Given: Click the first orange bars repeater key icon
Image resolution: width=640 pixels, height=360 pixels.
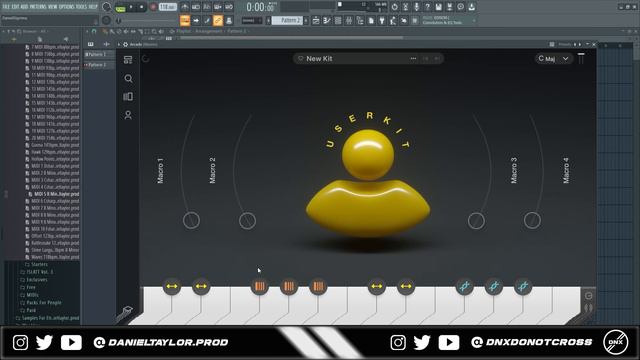Looking at the screenshot, I should (260, 287).
